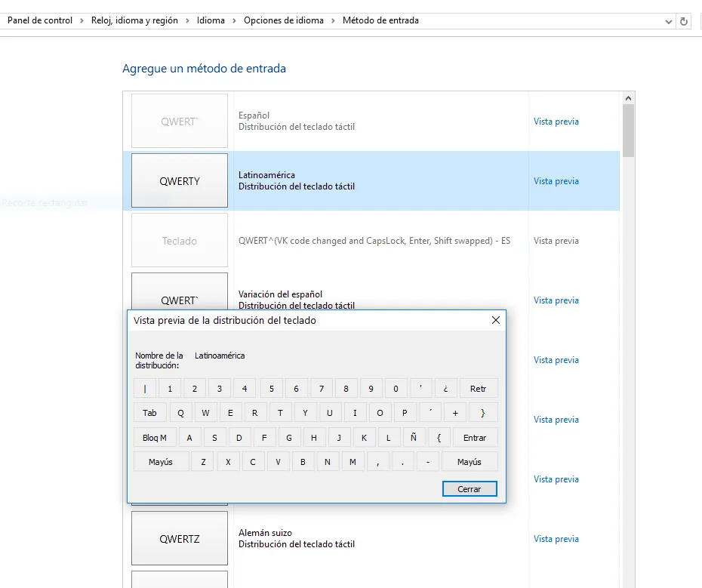This screenshot has width=702, height=588.
Task: Click the Tab key in preview
Action: coord(149,413)
